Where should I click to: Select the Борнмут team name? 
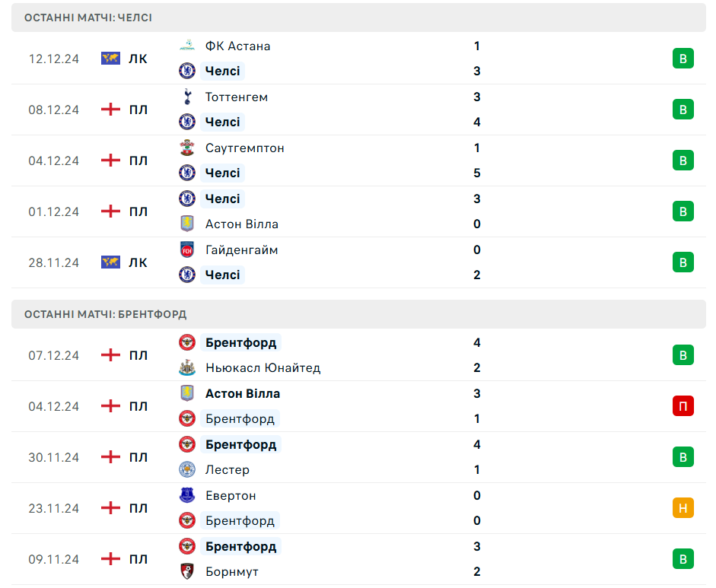tap(231, 571)
